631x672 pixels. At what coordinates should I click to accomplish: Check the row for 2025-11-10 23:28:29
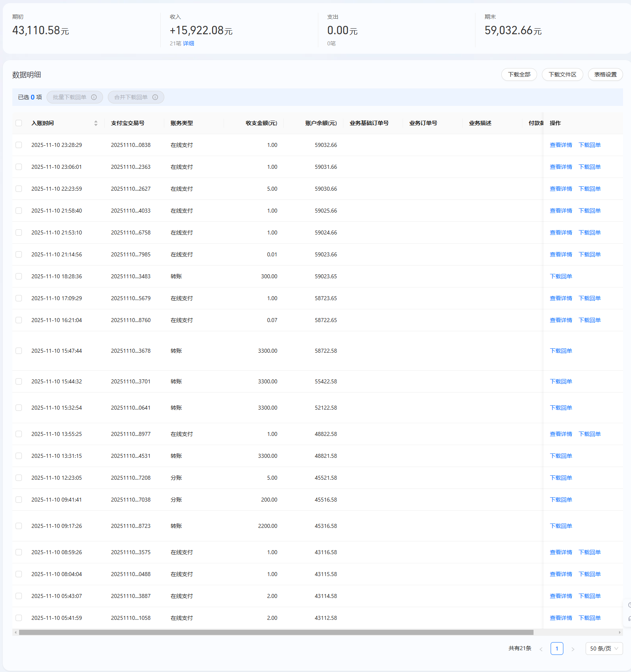[x=19, y=145]
